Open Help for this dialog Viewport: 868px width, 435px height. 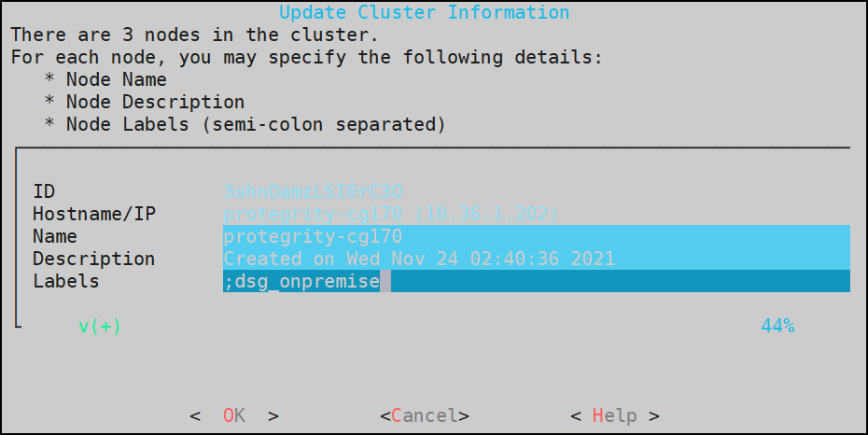pos(614,415)
